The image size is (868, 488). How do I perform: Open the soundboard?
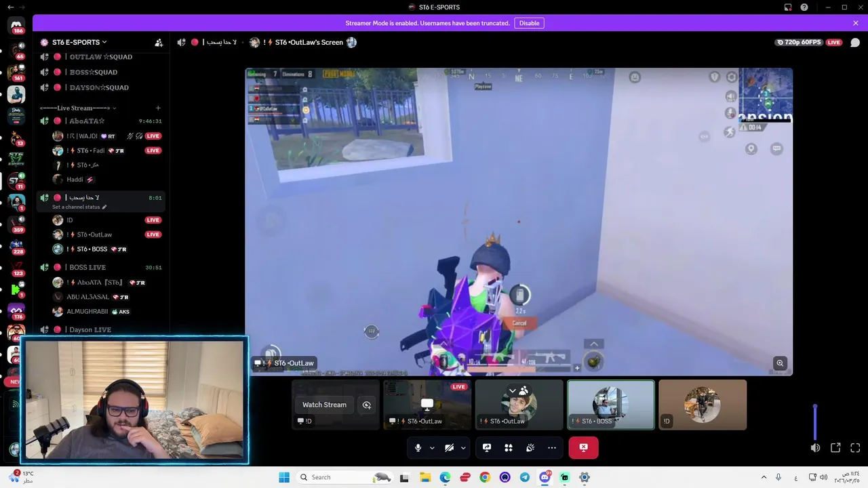coord(530,447)
